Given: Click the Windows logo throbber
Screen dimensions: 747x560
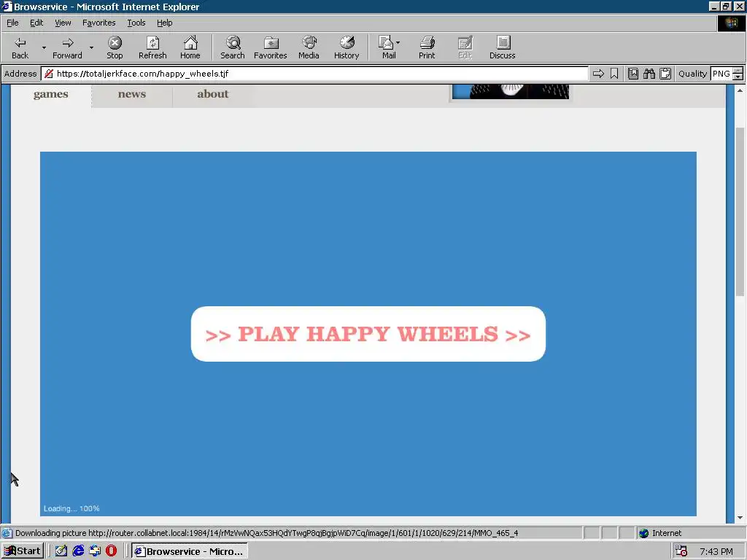Looking at the screenshot, I should point(731,23).
